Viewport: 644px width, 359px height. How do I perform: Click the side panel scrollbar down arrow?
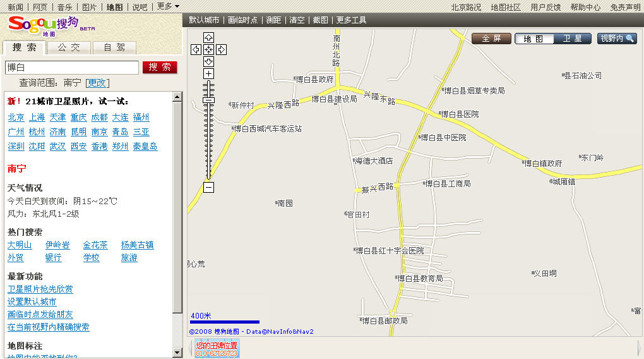(x=177, y=353)
